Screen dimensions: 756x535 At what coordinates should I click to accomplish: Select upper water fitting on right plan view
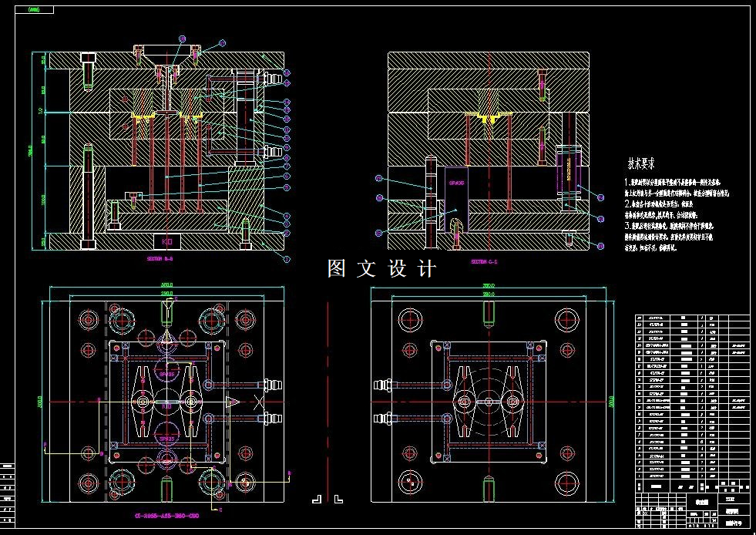pyautogui.click(x=385, y=385)
